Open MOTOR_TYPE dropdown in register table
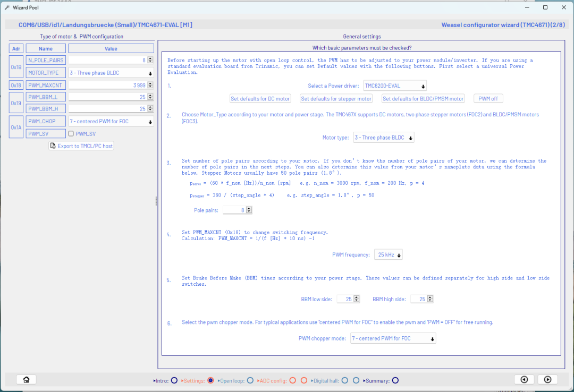Screen dimensions: 574x392 coord(111,73)
